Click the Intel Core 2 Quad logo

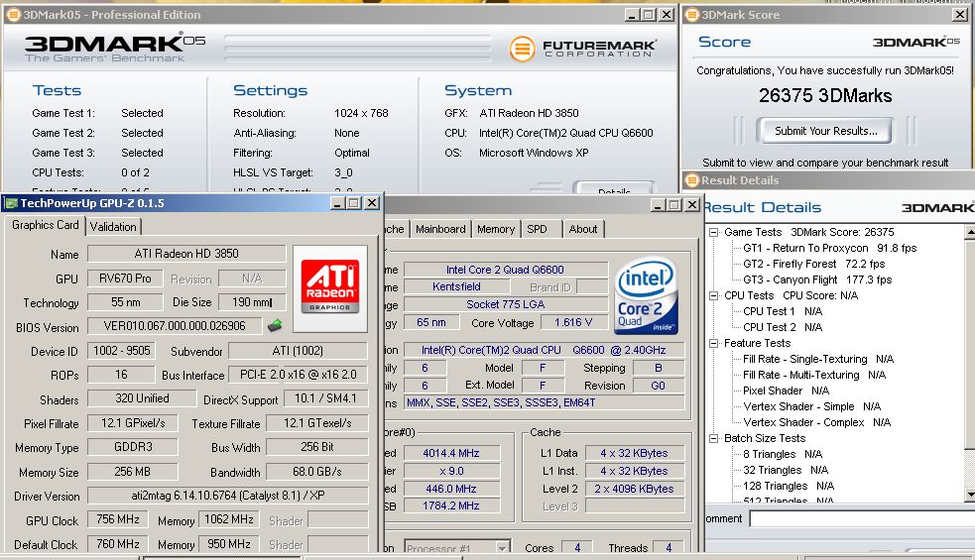pyautogui.click(x=646, y=295)
